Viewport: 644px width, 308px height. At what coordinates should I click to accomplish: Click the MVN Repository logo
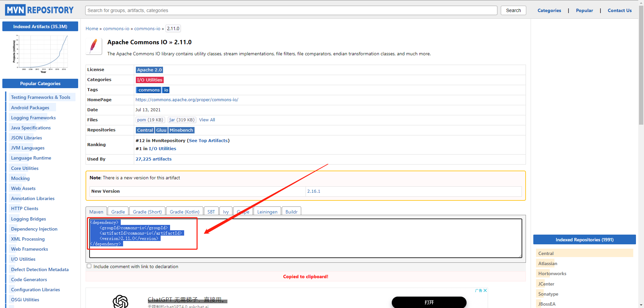(39, 10)
